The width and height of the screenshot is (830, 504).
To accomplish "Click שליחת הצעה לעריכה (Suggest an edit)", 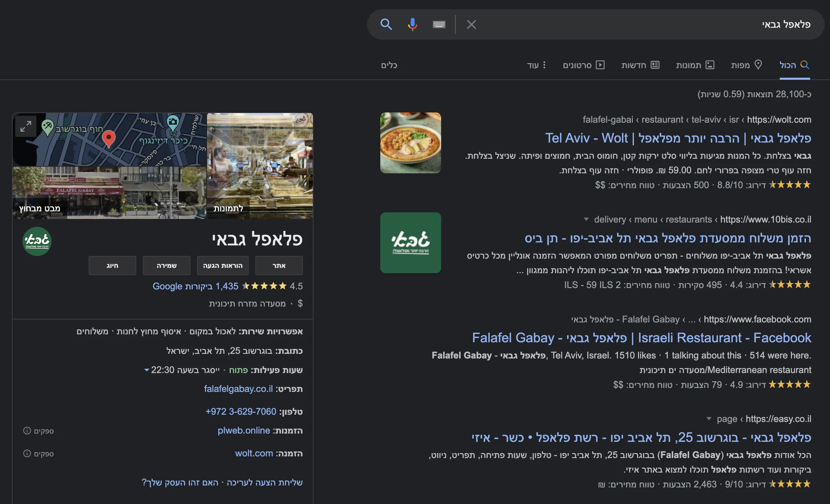I will (265, 483).
